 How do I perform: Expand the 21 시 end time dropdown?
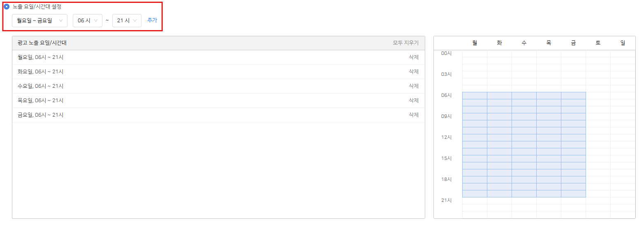127,21
